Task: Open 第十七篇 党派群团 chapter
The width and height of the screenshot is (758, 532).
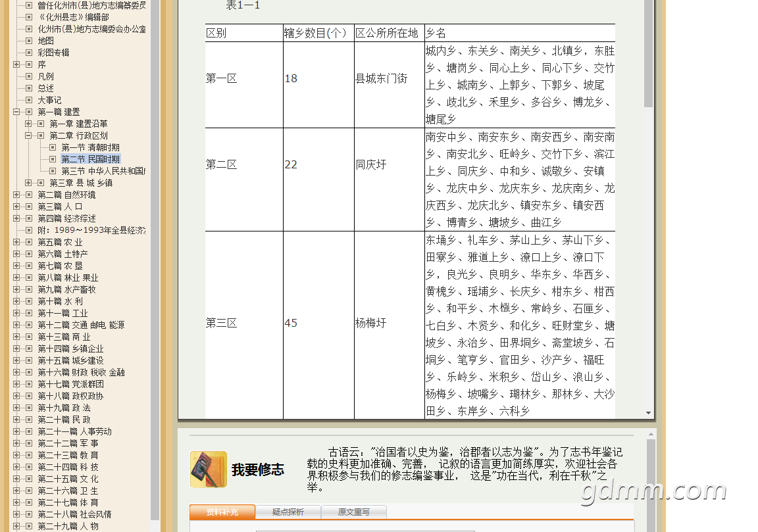Action: coord(70,384)
